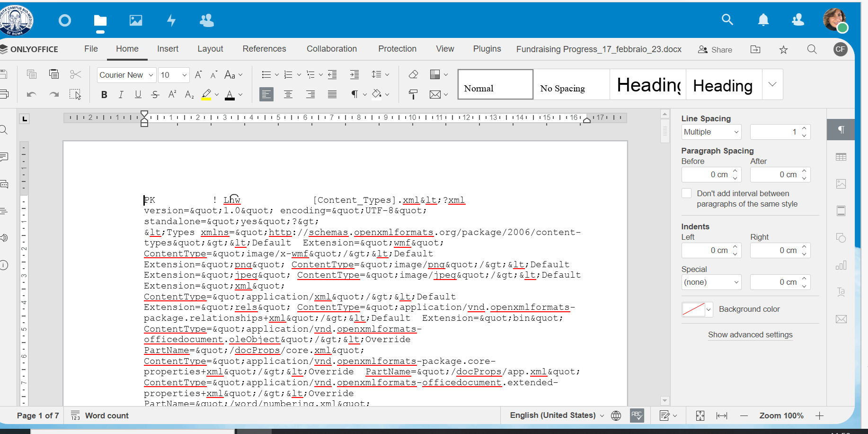Decrease paragraph indent
This screenshot has height=434, width=868.
[x=332, y=74]
